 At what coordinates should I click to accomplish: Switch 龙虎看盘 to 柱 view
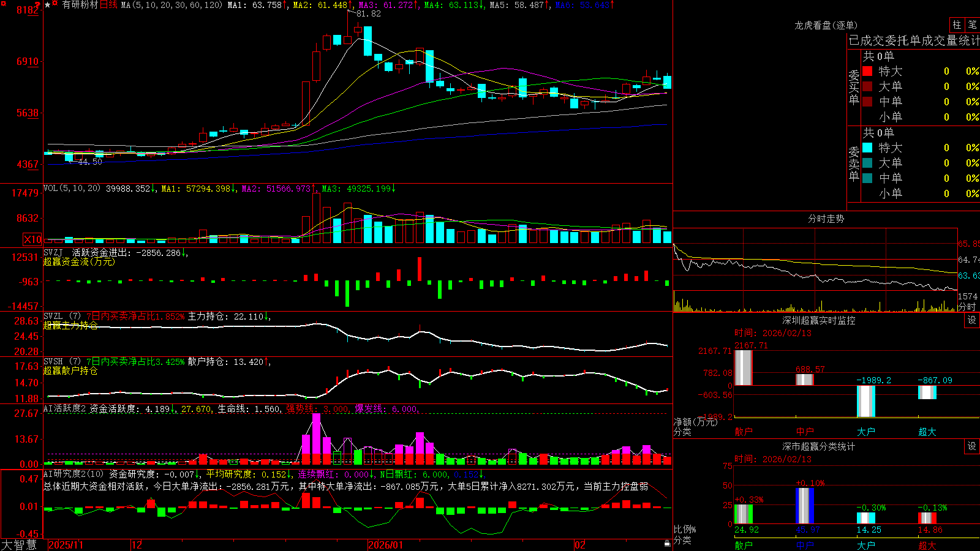[x=957, y=25]
